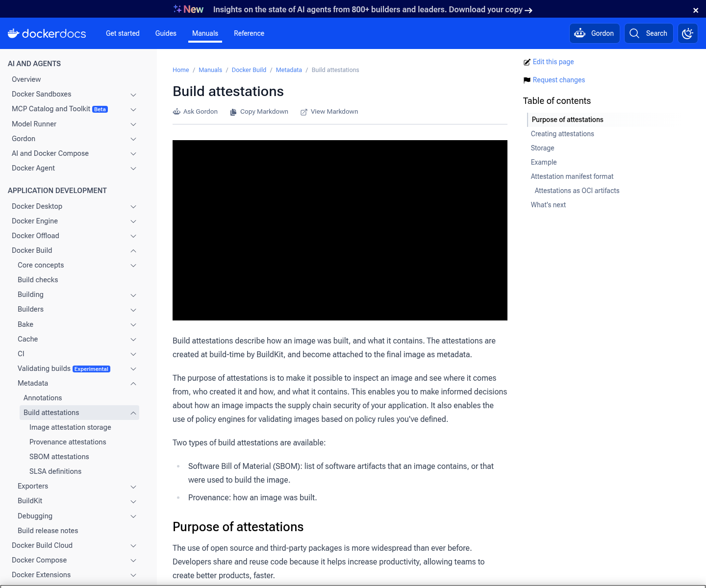706x588 pixels.
Task: Jump to What's next in contents
Action: click(548, 205)
